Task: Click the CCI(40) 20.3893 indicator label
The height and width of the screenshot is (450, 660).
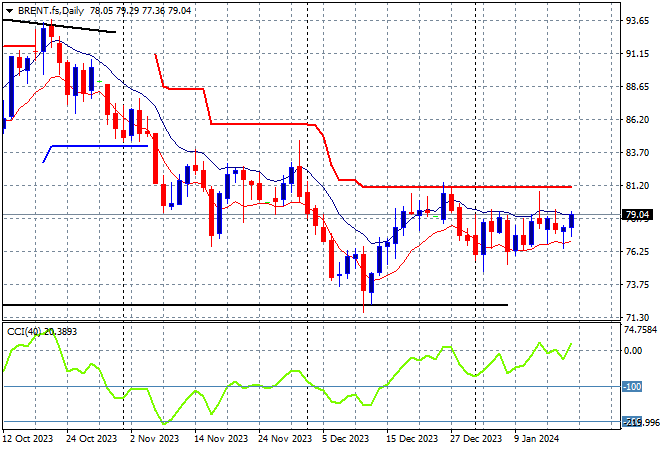Action: click(42, 332)
